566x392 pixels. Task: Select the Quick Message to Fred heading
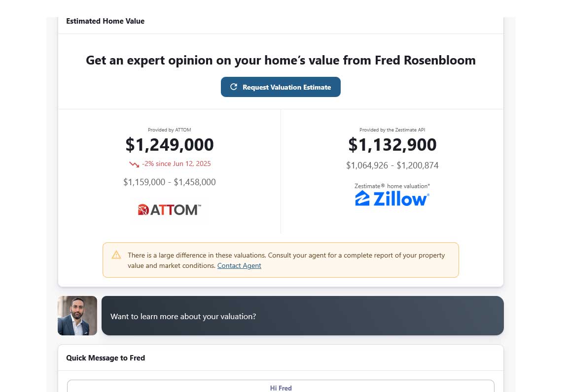106,358
